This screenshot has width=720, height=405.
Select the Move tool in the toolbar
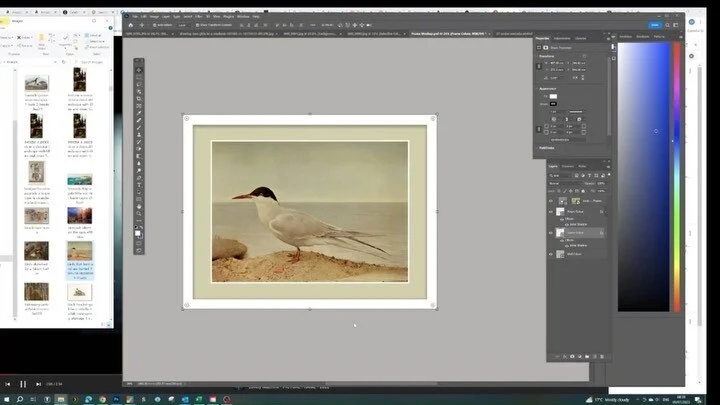coord(139,69)
